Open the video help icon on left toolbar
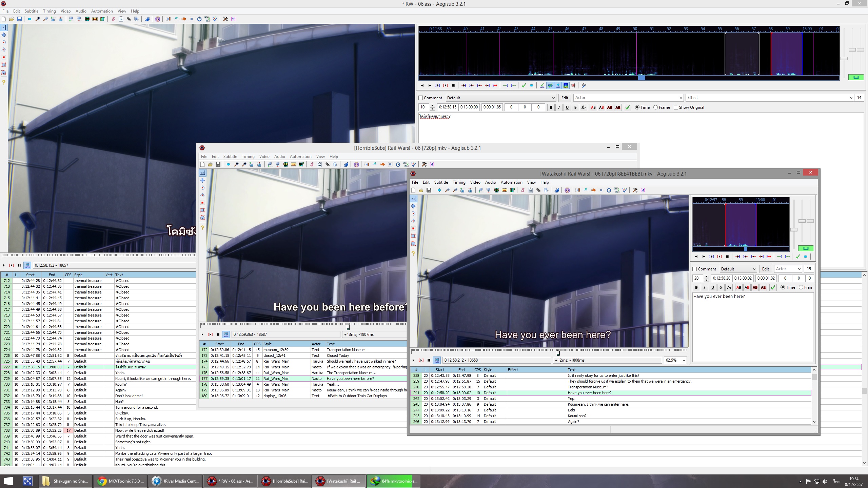 point(4,82)
